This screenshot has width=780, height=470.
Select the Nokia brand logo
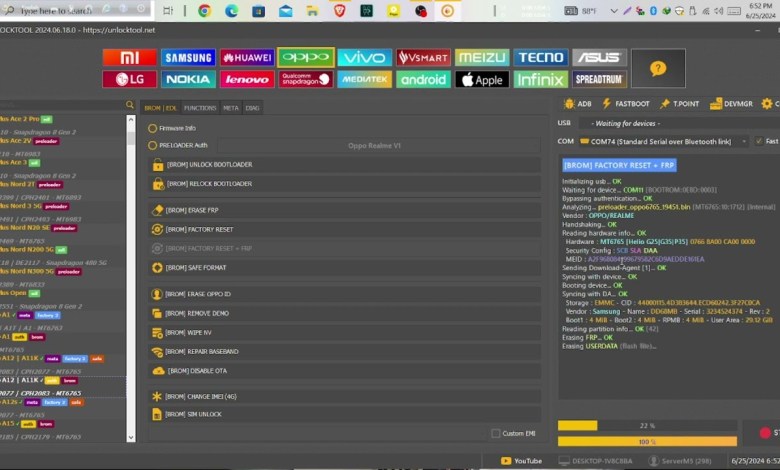tap(188, 79)
